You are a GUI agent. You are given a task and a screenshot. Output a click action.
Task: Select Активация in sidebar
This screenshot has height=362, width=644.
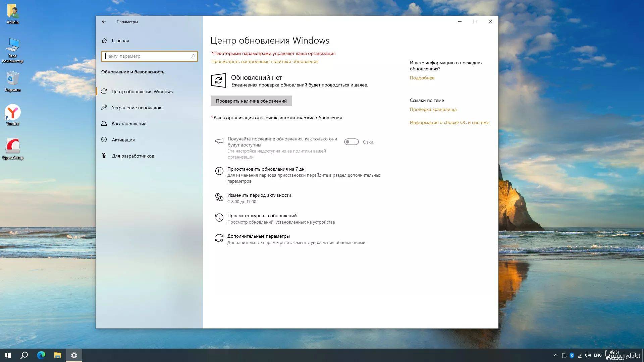123,140
